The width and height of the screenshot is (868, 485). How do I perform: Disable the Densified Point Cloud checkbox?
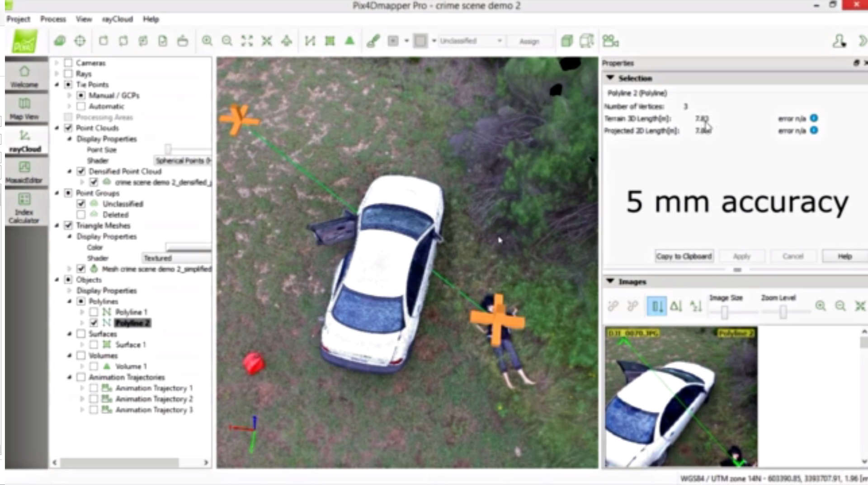81,171
